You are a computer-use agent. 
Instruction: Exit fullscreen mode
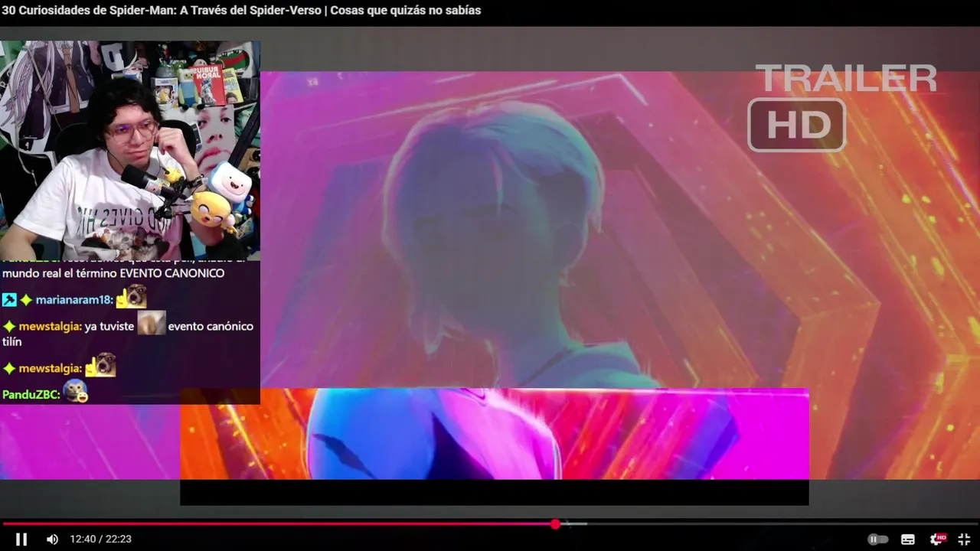(964, 540)
